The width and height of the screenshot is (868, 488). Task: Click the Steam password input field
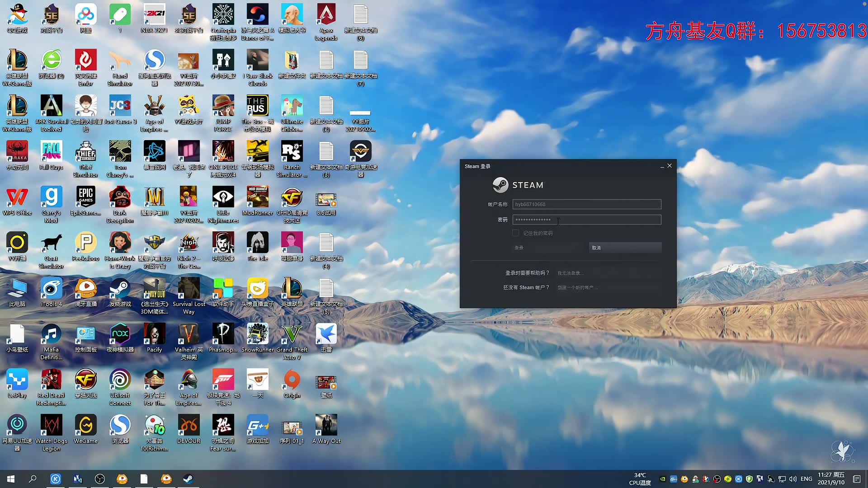tap(587, 219)
